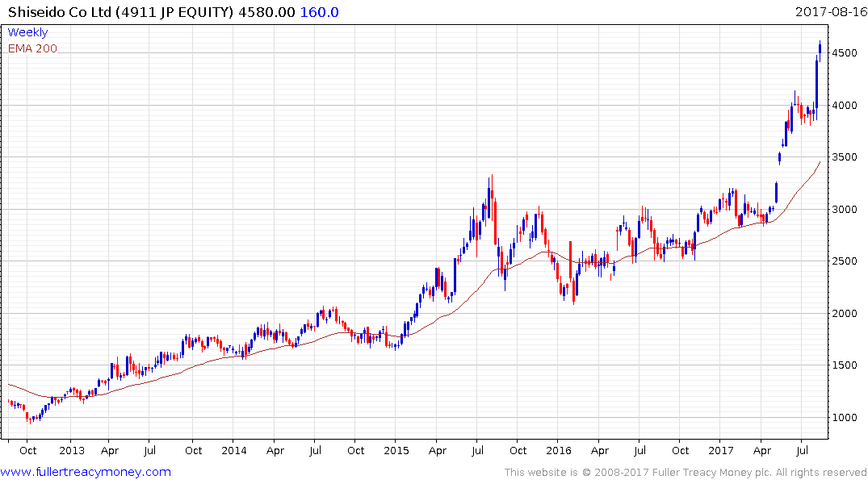Click the '2014' year label on time axis
Image resolution: width=868 pixels, height=484 pixels.
point(234,450)
